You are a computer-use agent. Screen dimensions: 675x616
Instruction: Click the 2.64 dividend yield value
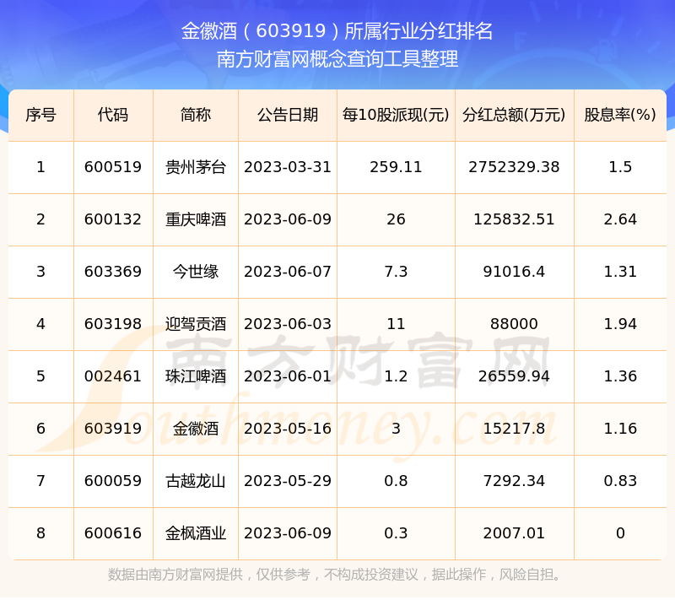click(620, 219)
